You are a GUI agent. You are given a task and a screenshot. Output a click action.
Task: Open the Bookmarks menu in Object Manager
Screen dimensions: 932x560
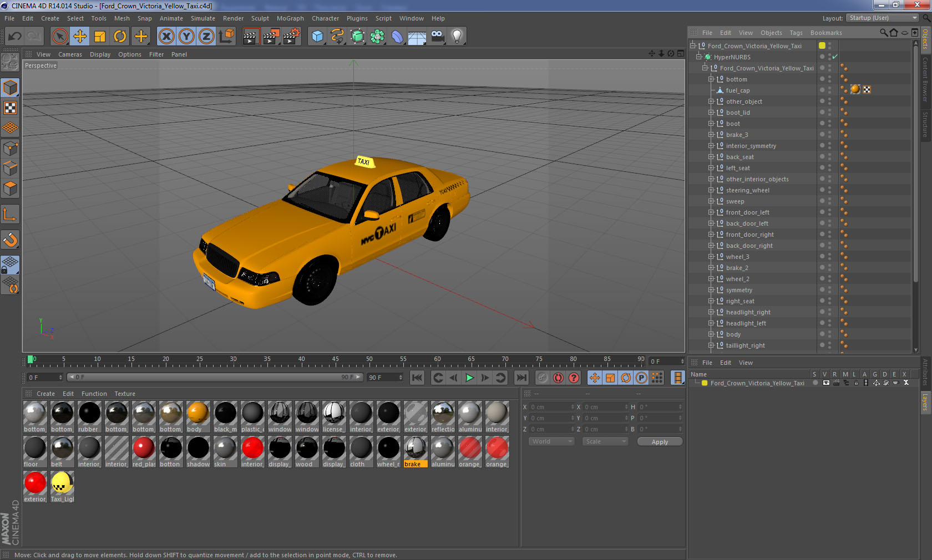[x=826, y=33]
